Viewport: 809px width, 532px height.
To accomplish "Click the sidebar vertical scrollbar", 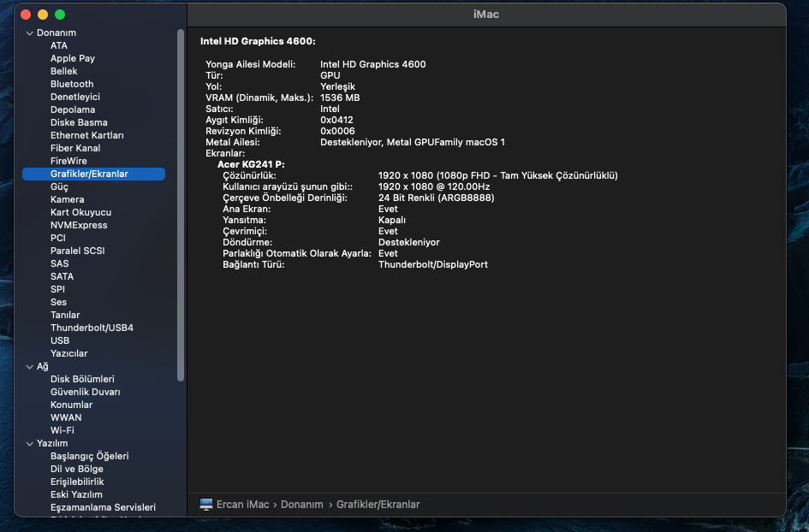I will click(180, 205).
